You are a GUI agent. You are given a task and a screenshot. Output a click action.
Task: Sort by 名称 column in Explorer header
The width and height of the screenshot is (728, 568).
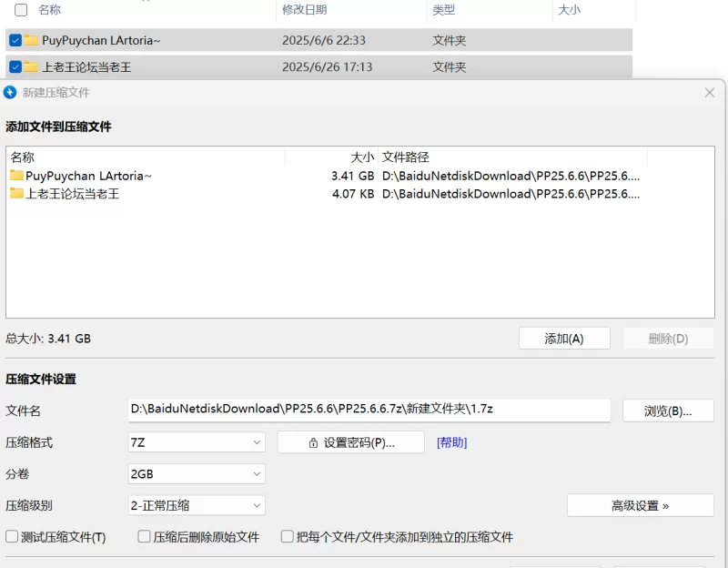(50, 10)
